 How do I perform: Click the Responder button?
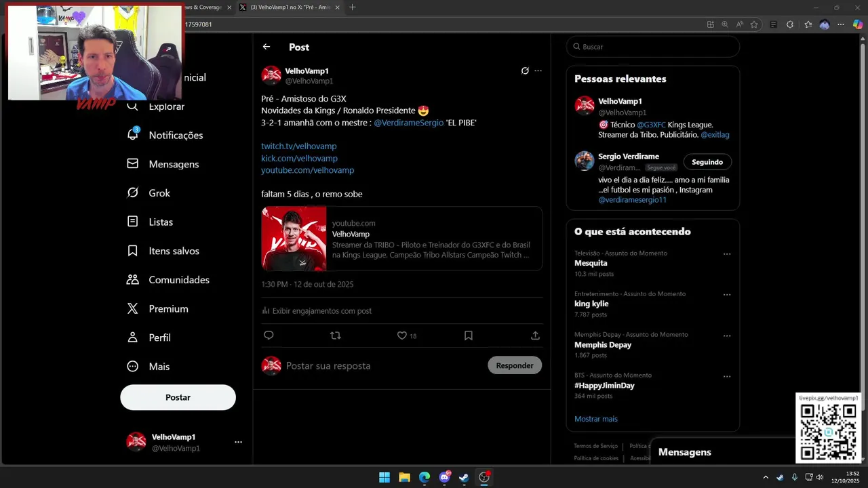(x=515, y=365)
